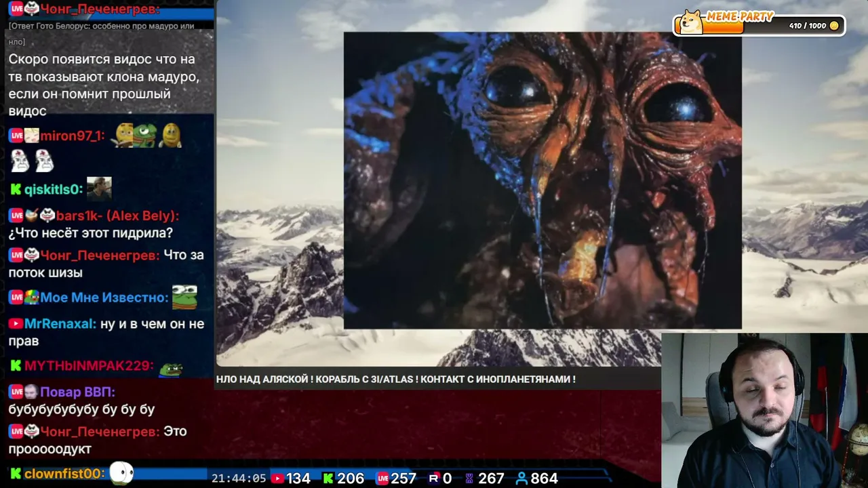This screenshot has width=868, height=488.
Task: Click the LIVE badge next to miron97_1
Action: (x=16, y=136)
